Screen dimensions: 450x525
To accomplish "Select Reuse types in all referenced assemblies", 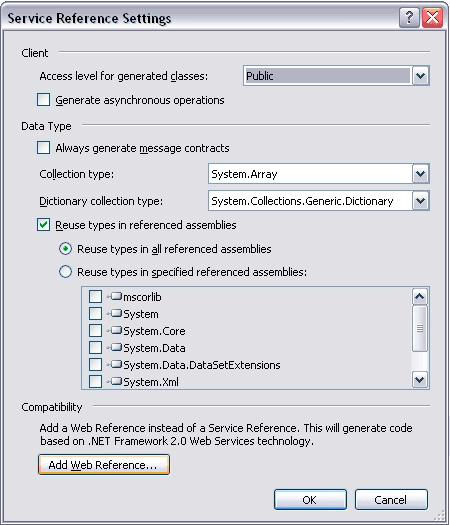I will coord(65,249).
